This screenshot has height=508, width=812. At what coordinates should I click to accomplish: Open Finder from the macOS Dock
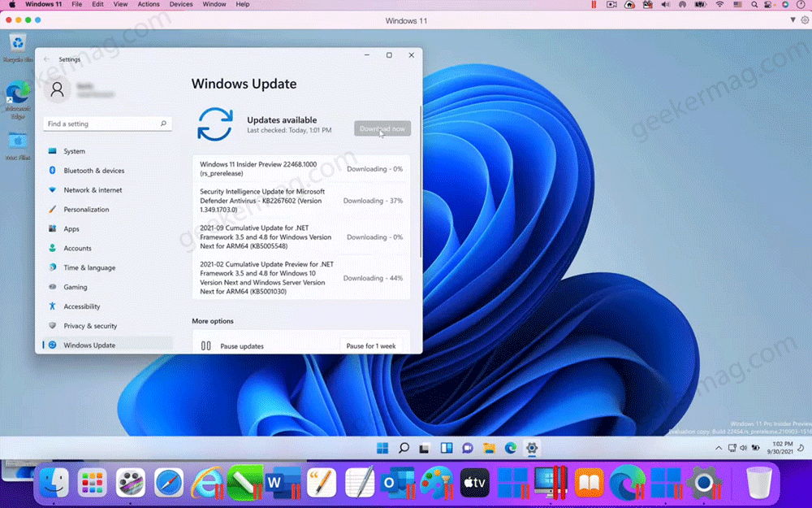[54, 482]
